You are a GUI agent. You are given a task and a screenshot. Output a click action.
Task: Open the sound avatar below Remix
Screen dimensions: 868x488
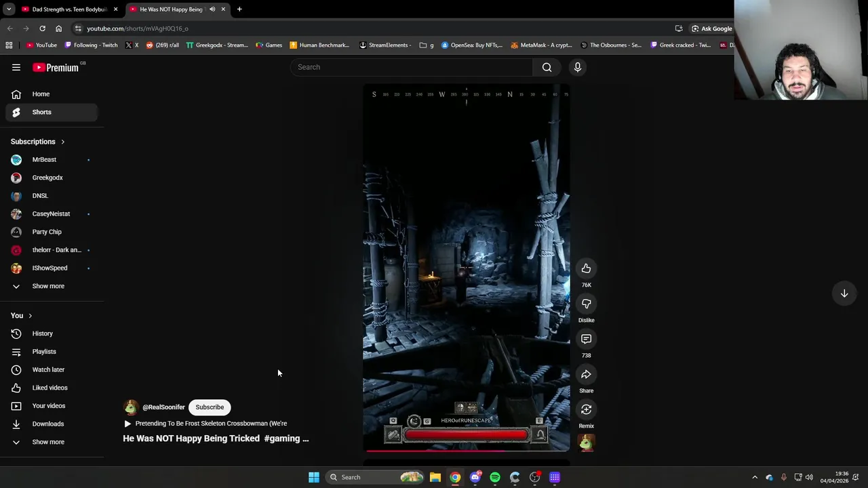click(x=586, y=443)
